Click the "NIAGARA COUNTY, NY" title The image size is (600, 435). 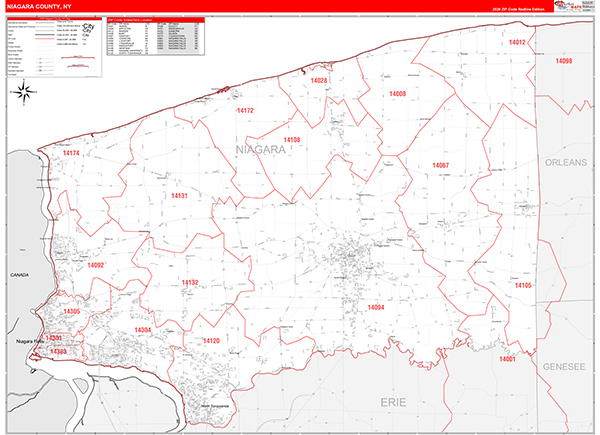[x=39, y=7]
